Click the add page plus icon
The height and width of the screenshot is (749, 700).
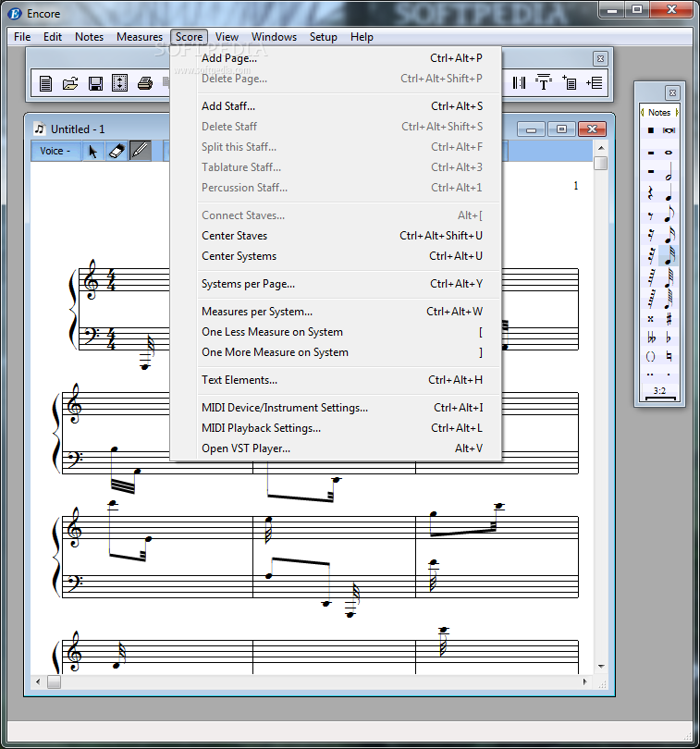tap(569, 83)
